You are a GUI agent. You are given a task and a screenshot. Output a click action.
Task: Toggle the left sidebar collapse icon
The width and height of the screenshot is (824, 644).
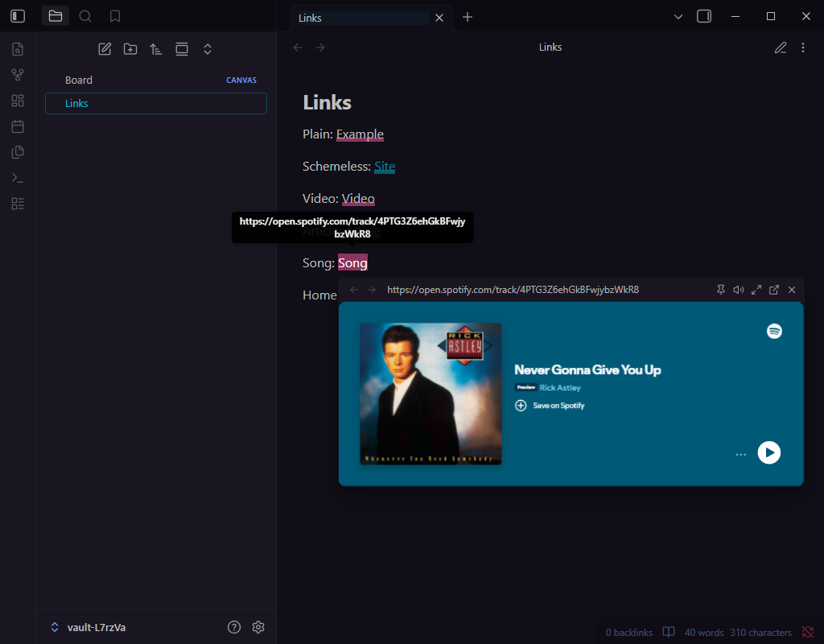pos(18,16)
